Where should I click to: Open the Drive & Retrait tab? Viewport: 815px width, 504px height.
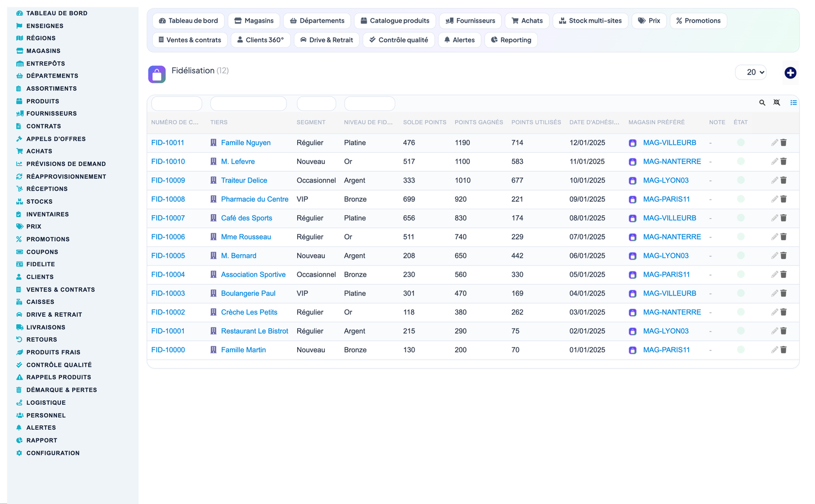pos(327,40)
